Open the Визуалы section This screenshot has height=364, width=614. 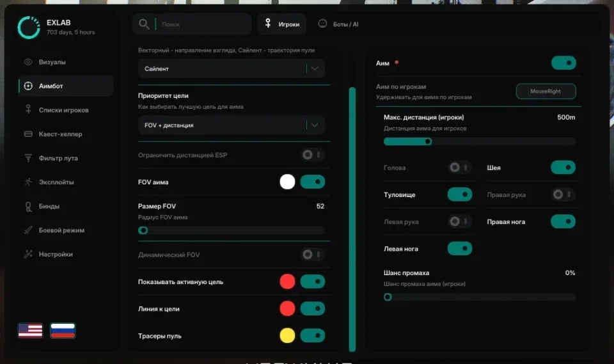tap(66, 62)
